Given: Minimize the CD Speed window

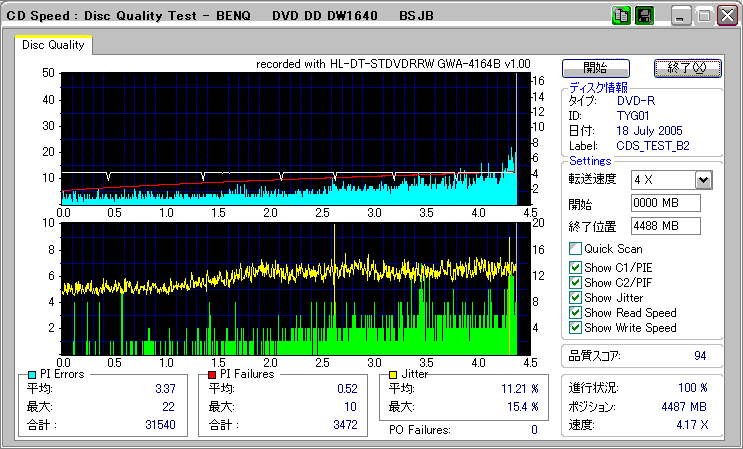Looking at the screenshot, I should click(x=680, y=15).
